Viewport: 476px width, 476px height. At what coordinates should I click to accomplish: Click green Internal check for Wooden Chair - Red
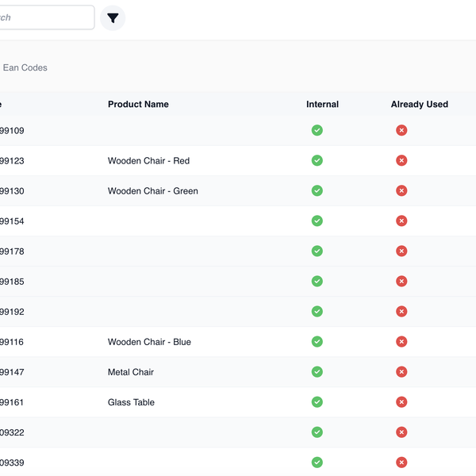coord(317,160)
